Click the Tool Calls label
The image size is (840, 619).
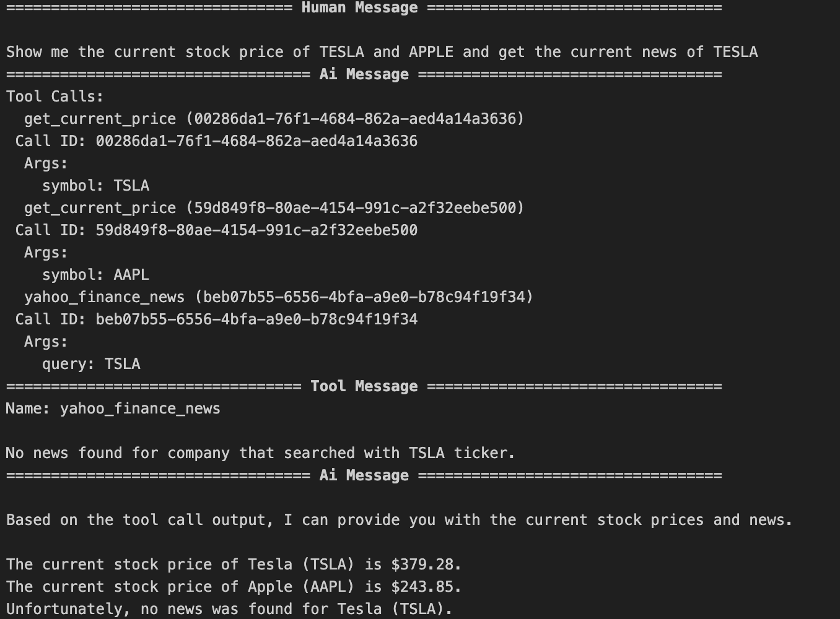[55, 97]
